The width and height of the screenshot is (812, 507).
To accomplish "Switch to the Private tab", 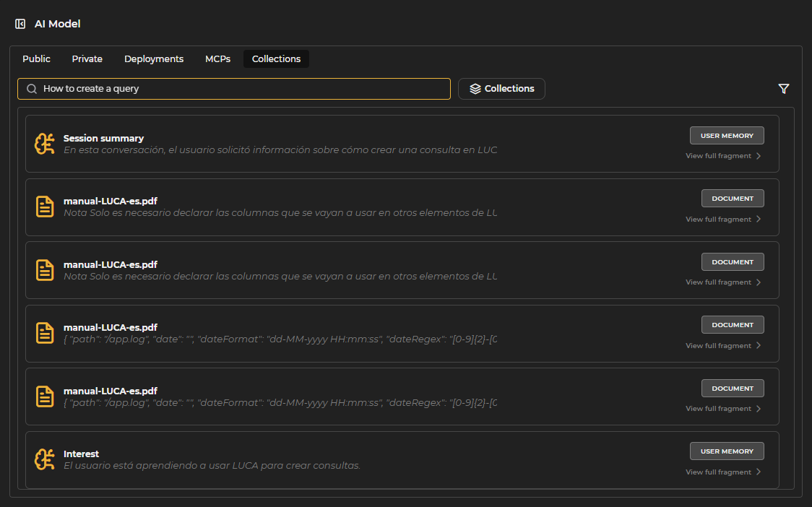I will click(87, 59).
